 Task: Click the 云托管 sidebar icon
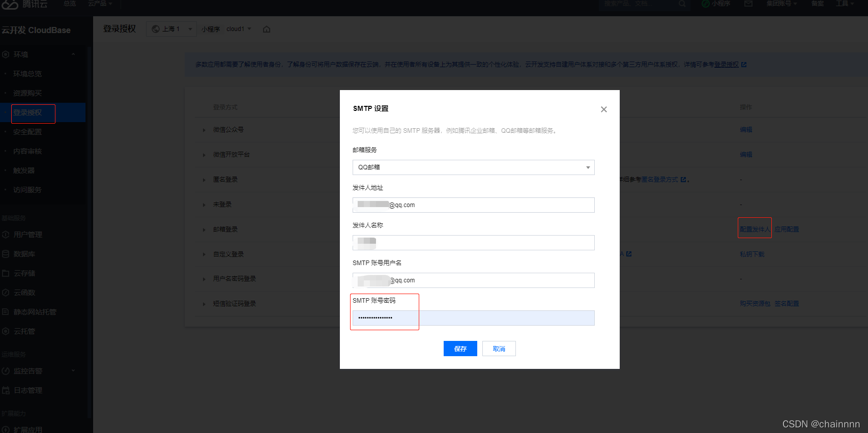[x=6, y=331]
